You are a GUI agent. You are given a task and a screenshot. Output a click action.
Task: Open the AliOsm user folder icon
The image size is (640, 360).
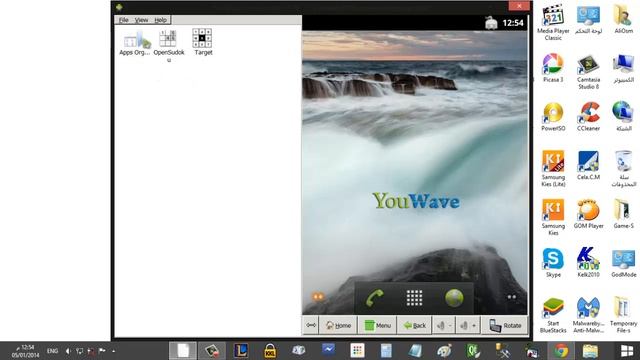[623, 19]
